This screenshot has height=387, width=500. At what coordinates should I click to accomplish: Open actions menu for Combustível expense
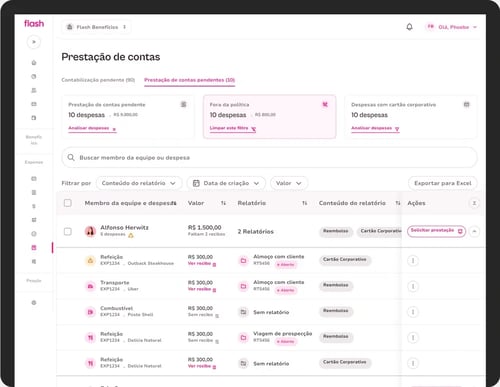point(413,312)
